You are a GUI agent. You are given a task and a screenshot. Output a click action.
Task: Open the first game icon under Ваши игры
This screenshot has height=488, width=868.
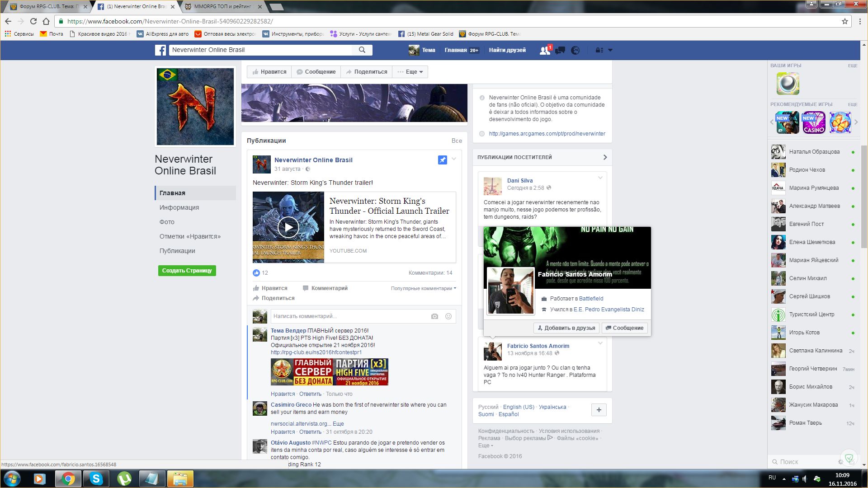click(788, 84)
